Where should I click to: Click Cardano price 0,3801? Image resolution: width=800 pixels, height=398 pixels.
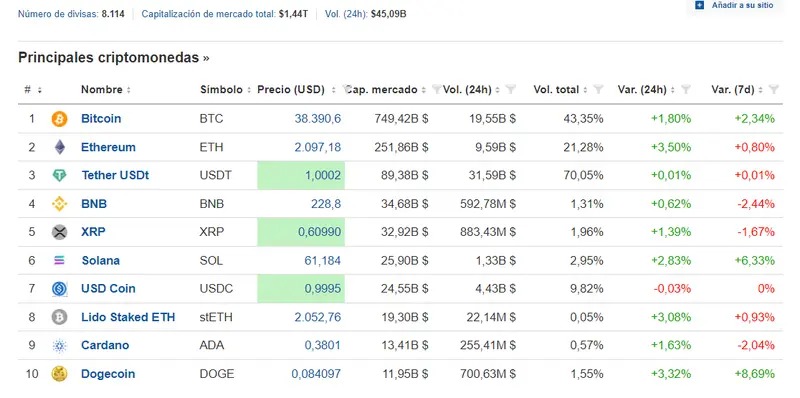[323, 345]
